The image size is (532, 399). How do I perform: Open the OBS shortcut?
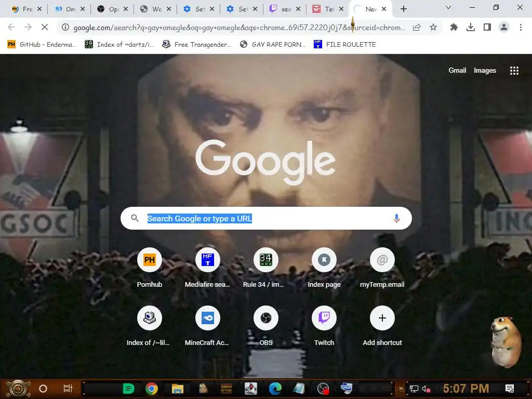[x=266, y=326]
